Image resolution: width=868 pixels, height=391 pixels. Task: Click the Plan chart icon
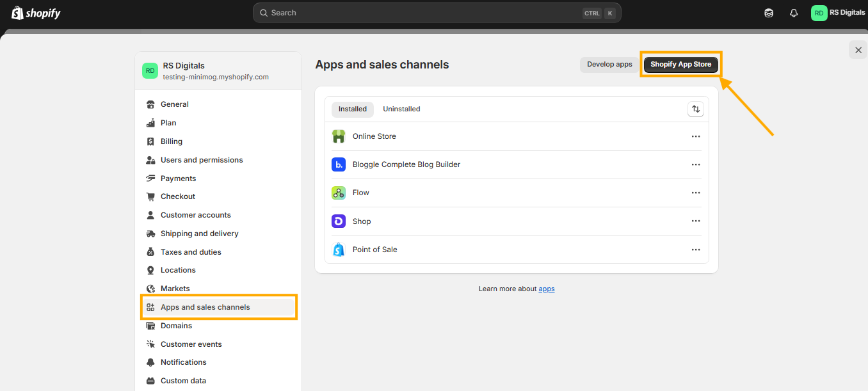tap(150, 123)
